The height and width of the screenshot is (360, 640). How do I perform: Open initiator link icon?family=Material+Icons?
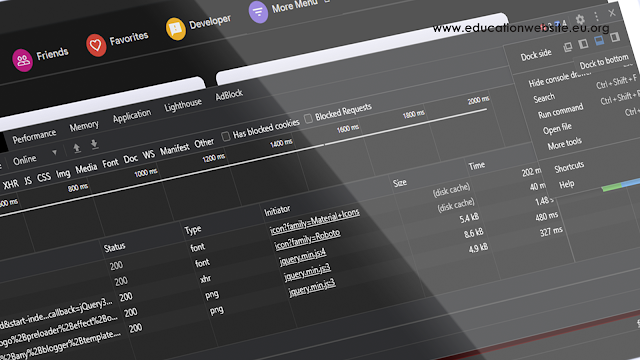tap(315, 221)
